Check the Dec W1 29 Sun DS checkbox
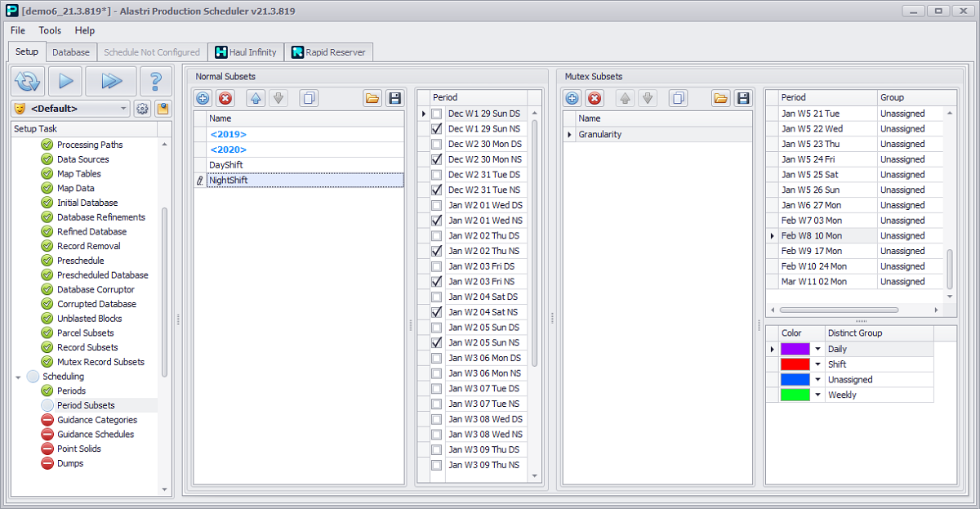980x509 pixels. (x=437, y=114)
